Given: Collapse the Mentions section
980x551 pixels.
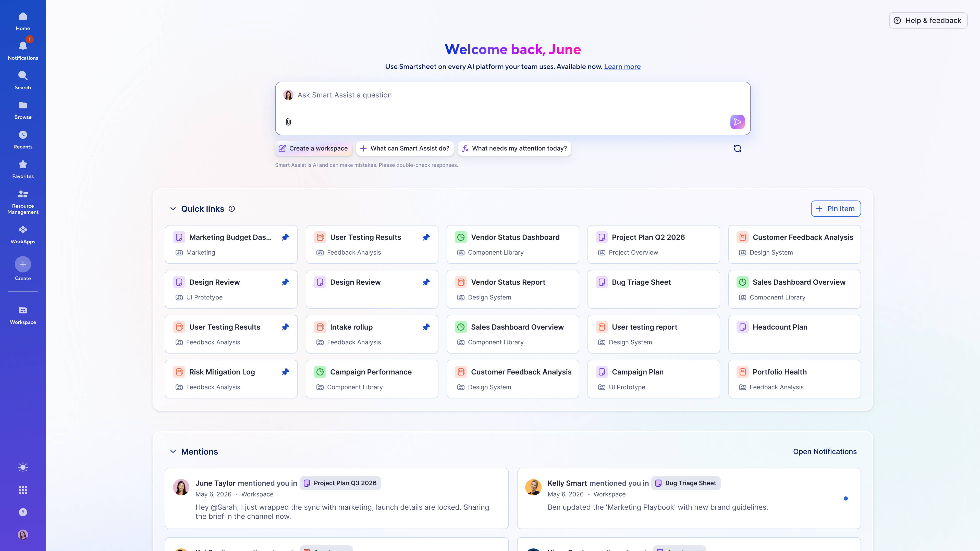Looking at the screenshot, I should coord(173,452).
